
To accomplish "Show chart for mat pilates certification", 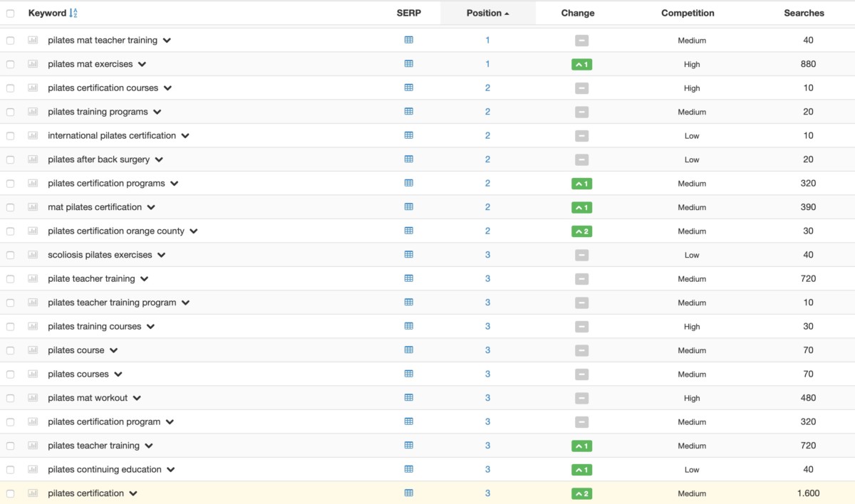I will (x=33, y=206).
